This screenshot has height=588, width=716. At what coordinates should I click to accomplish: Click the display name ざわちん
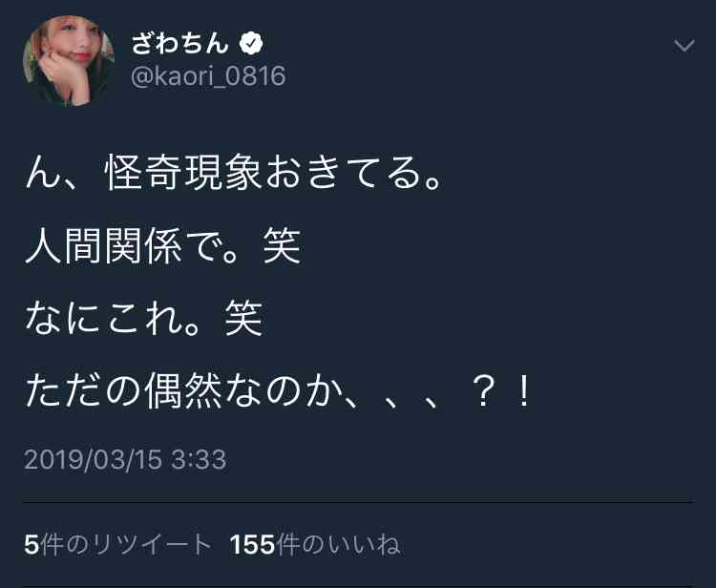coord(179,44)
